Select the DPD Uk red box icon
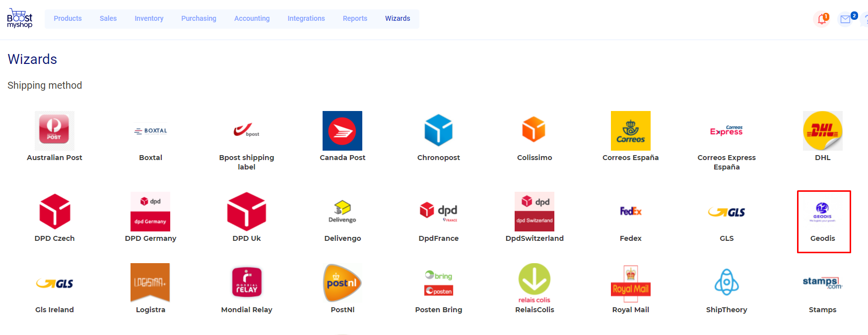868x335 pixels. tap(247, 212)
